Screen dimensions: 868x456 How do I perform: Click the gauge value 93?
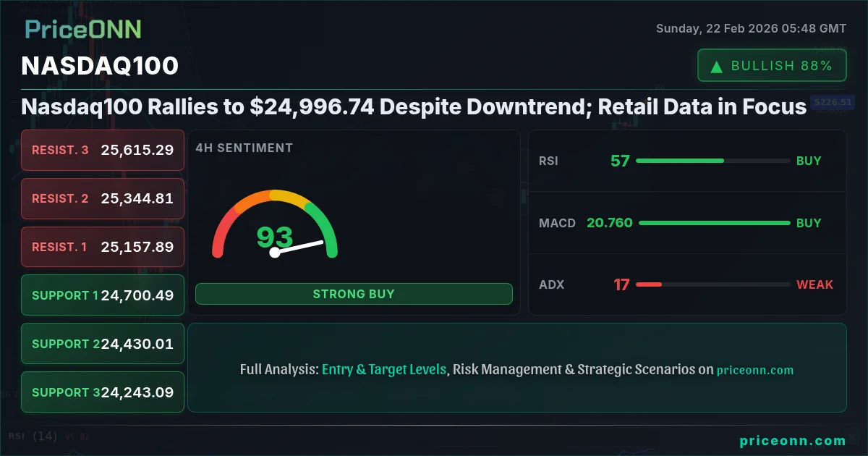275,237
